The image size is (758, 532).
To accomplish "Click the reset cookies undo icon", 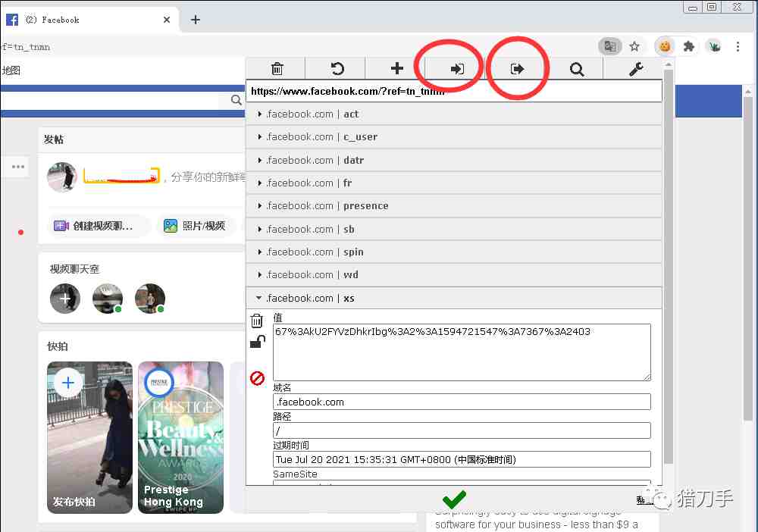I will 337,69.
